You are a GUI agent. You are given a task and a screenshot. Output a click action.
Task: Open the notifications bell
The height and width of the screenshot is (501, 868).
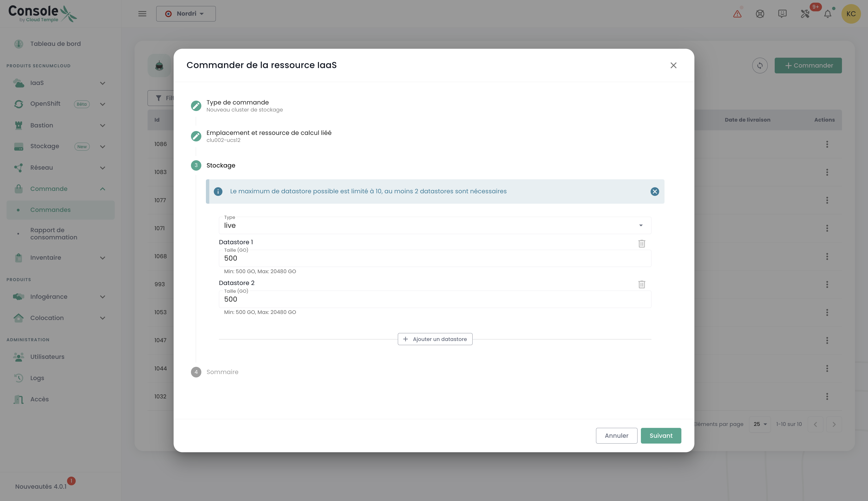(827, 14)
